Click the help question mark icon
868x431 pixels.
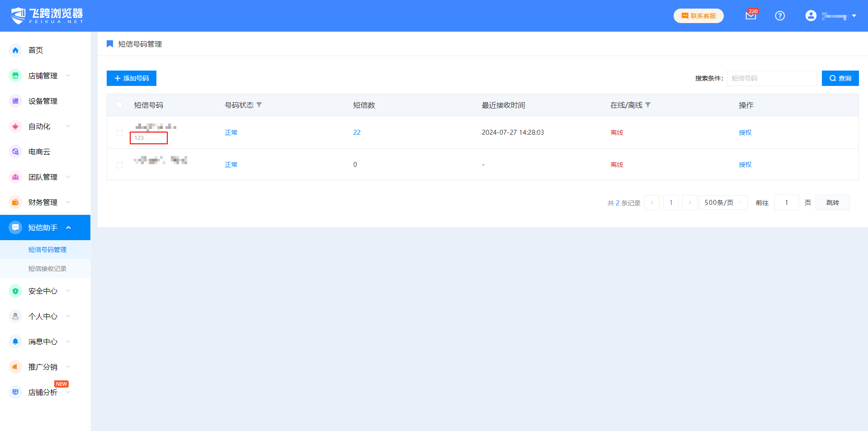(779, 16)
